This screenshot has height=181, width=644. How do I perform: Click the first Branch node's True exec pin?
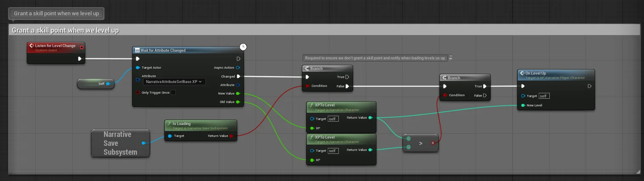coord(347,77)
